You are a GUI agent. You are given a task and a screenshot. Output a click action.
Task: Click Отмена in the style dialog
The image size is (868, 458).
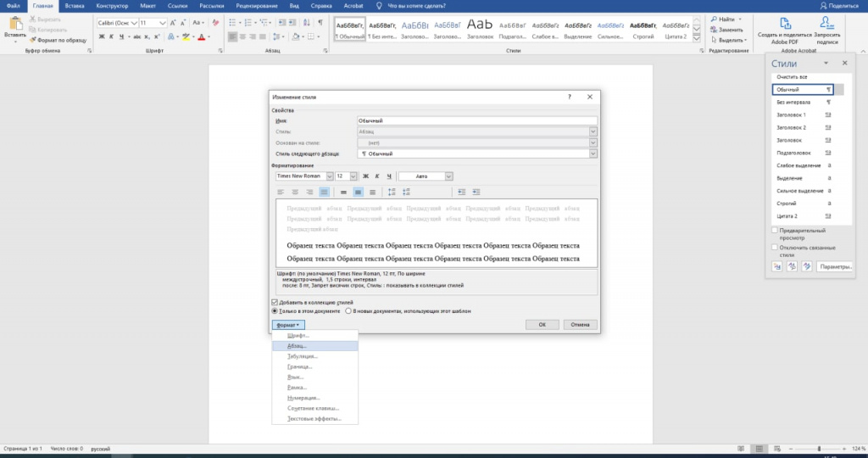click(x=580, y=325)
